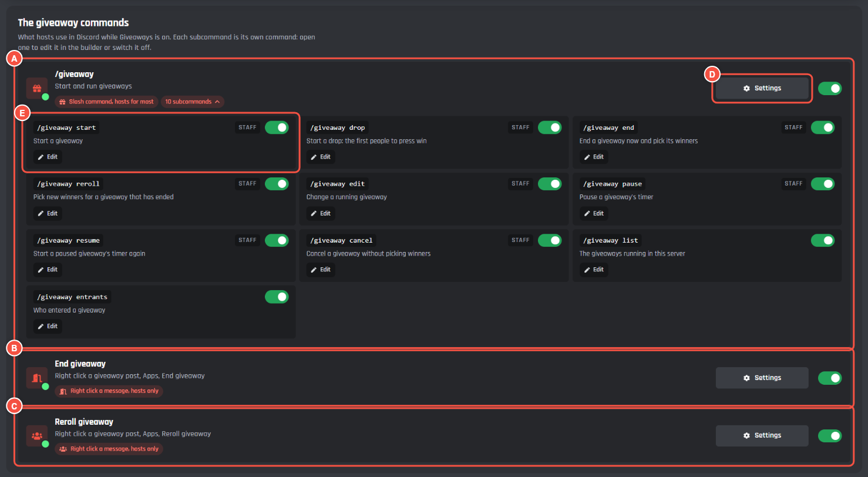Click the STAFF badge on /giveaway reroll
The height and width of the screenshot is (477, 868).
(x=247, y=184)
